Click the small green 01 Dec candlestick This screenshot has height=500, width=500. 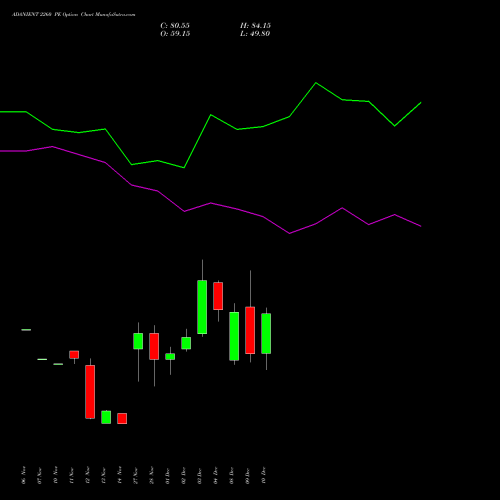tap(170, 356)
